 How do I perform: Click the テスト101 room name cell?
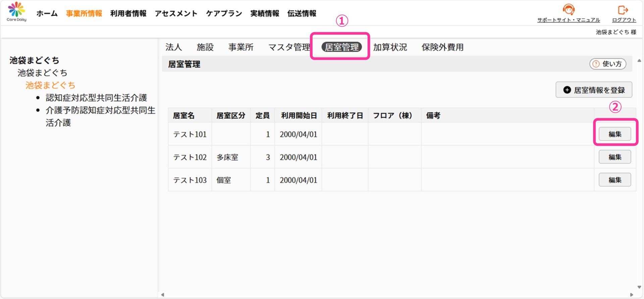click(x=190, y=134)
